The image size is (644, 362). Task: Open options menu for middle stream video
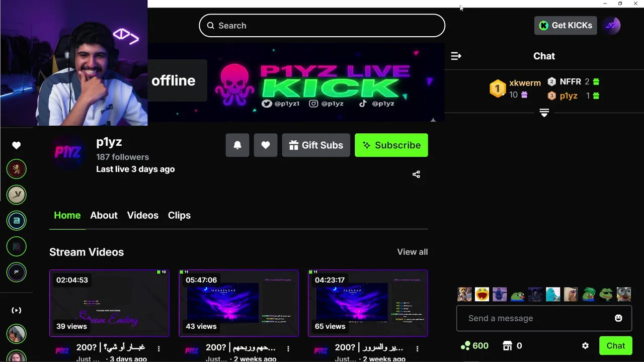click(x=288, y=348)
